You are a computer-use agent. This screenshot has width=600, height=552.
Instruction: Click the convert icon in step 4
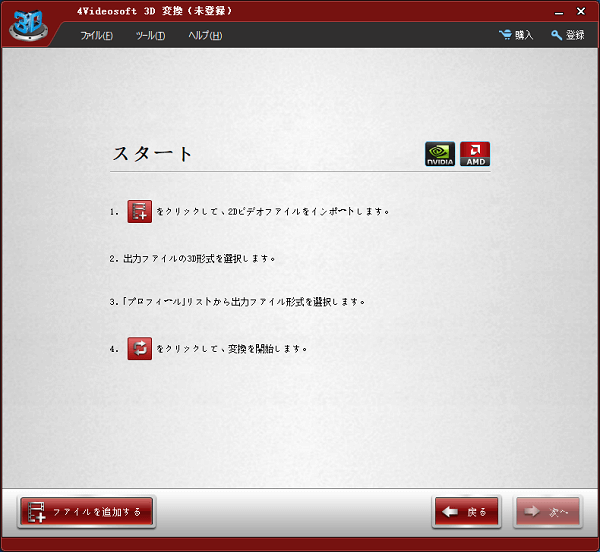(140, 348)
